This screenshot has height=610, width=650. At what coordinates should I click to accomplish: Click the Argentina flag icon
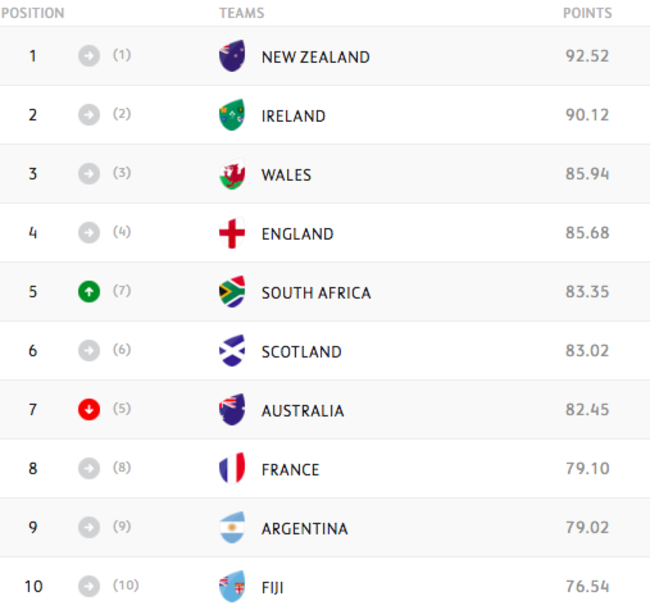(232, 528)
